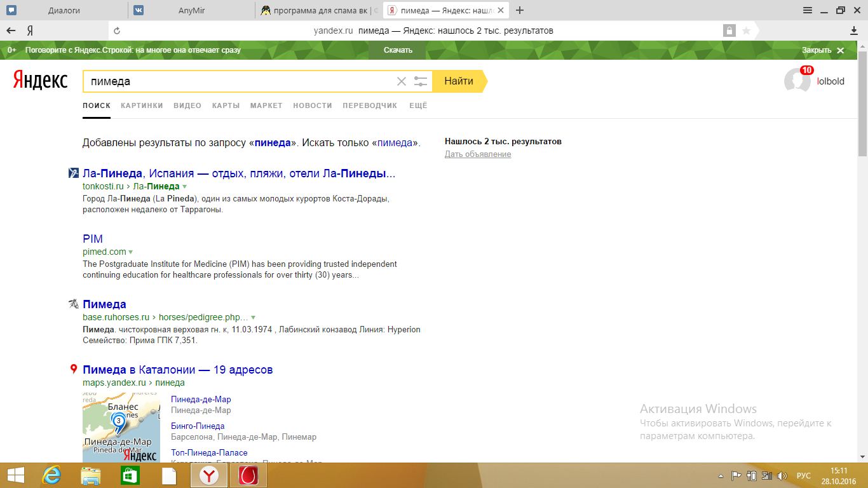Select the ПОИСК search tab

[97, 105]
